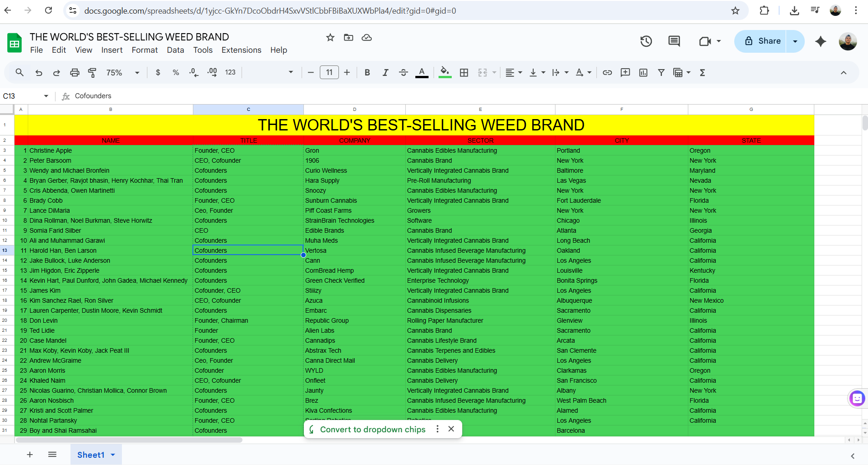Open the Extensions menu

241,50
